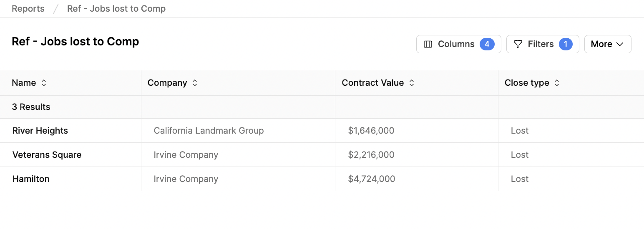Click the Filters funnel icon
Screen dimensions: 644x229
click(x=518, y=44)
